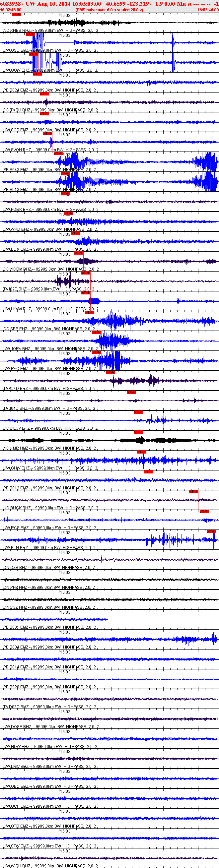Click the pick marker on the UW RCS trace
Image resolution: width=219 pixels, height=868 pixels.
pos(204,511)
